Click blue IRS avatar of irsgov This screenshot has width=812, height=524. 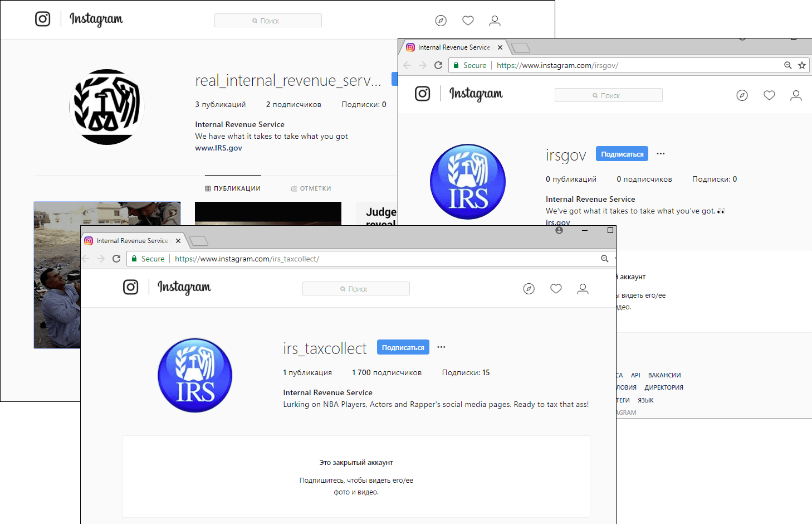point(468,182)
